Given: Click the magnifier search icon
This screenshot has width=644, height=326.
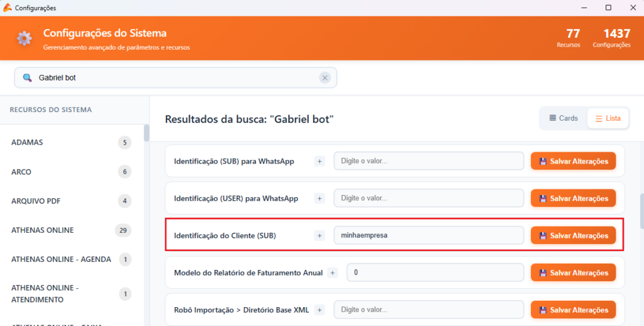Looking at the screenshot, I should [27, 78].
